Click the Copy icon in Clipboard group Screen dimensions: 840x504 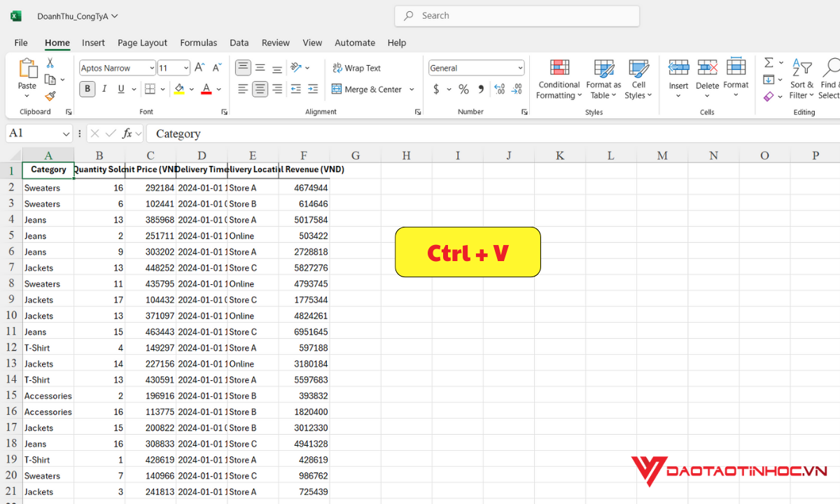(50, 80)
